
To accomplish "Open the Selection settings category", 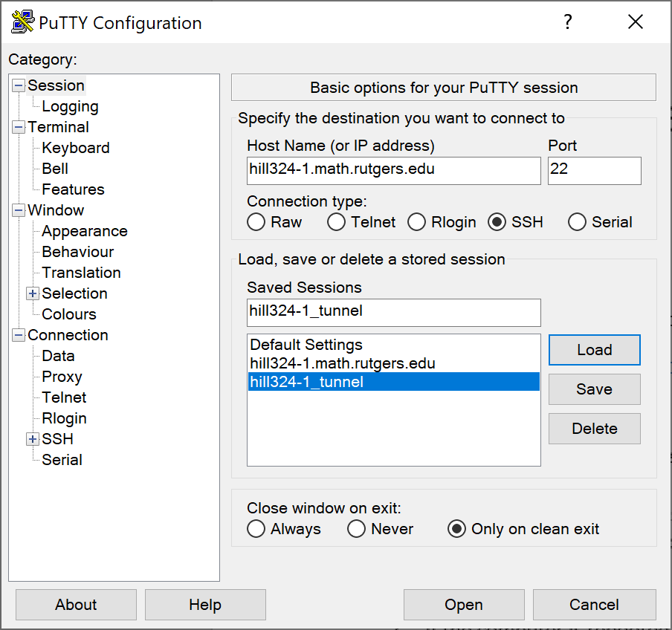I will tap(74, 293).
